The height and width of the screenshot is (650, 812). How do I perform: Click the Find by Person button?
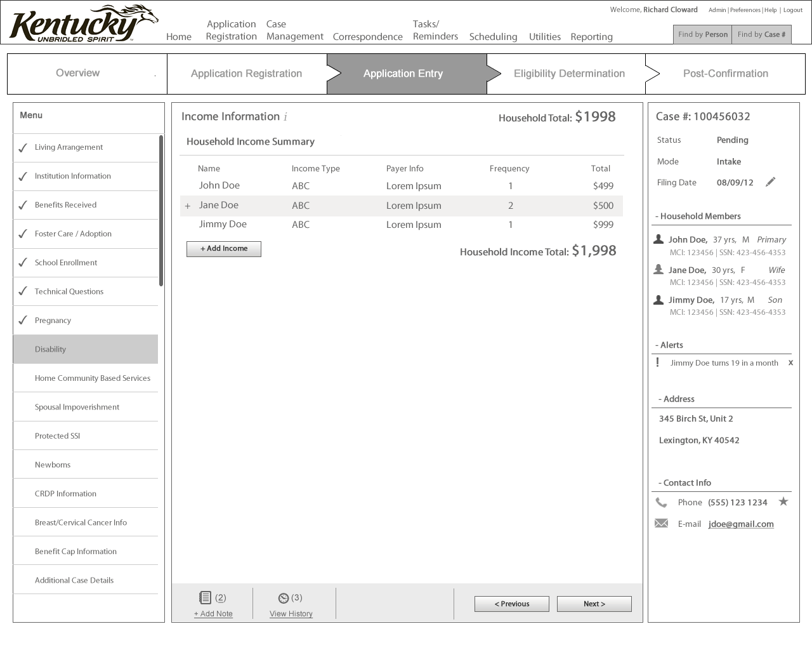tap(703, 34)
